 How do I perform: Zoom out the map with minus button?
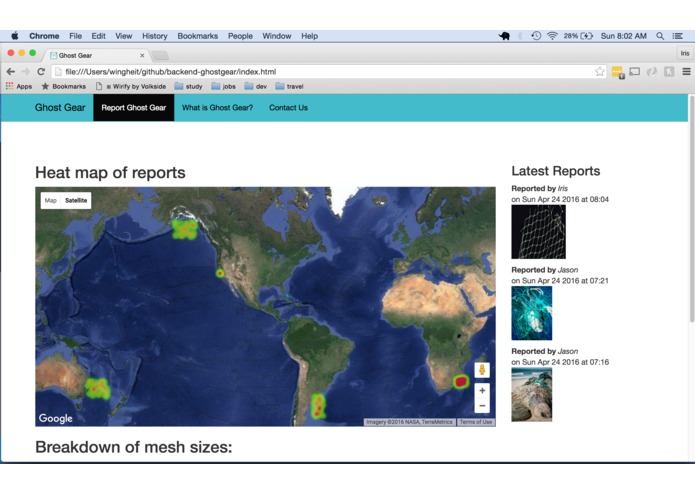pos(482,405)
